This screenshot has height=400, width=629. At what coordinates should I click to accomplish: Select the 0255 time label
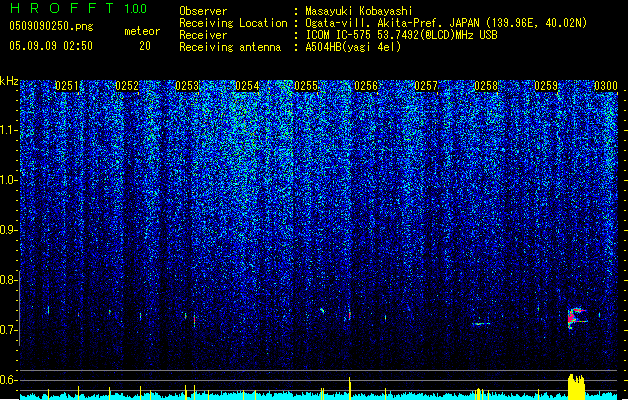tap(306, 86)
